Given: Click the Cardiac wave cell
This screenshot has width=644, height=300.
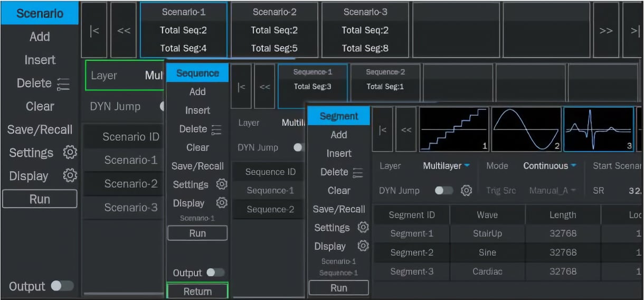Looking at the screenshot, I should click(487, 271).
